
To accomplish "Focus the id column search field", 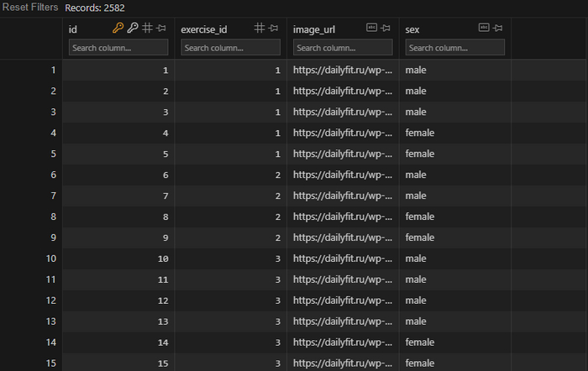I will [x=118, y=48].
